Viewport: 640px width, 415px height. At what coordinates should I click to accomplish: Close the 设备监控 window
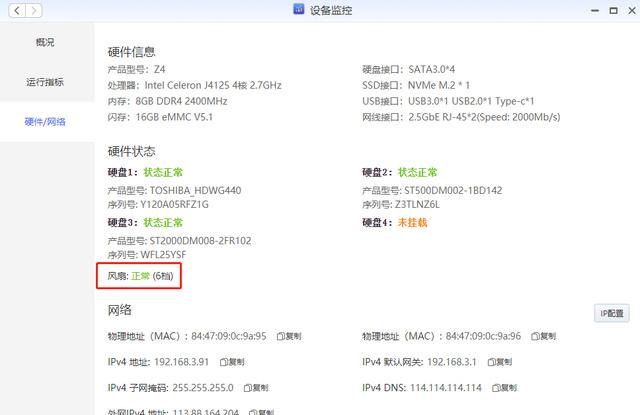click(x=632, y=11)
